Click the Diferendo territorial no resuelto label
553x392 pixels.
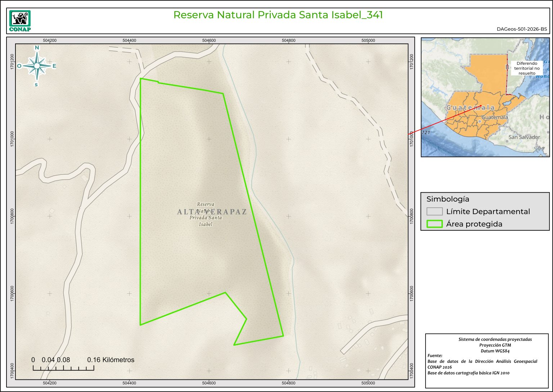coord(527,68)
